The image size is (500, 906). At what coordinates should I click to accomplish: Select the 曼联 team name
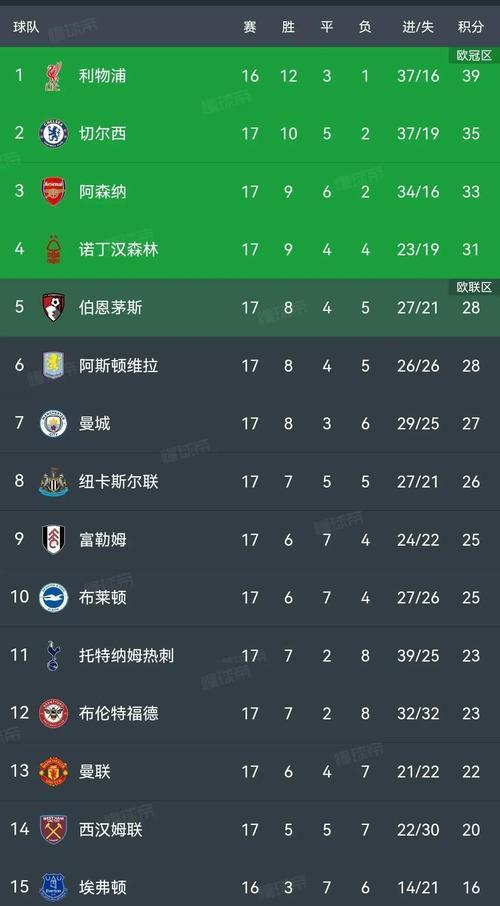(94, 771)
